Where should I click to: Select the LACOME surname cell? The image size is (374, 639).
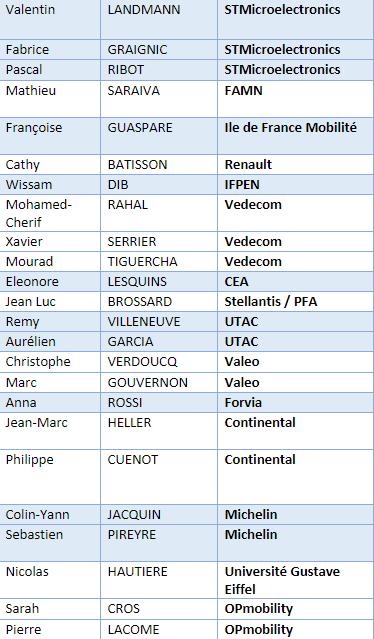coord(159,630)
